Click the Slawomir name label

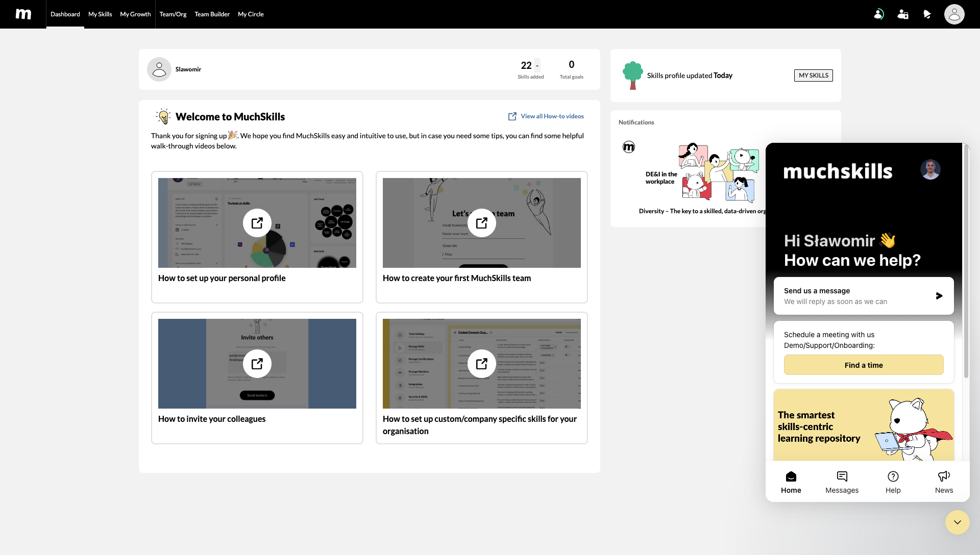pos(188,69)
